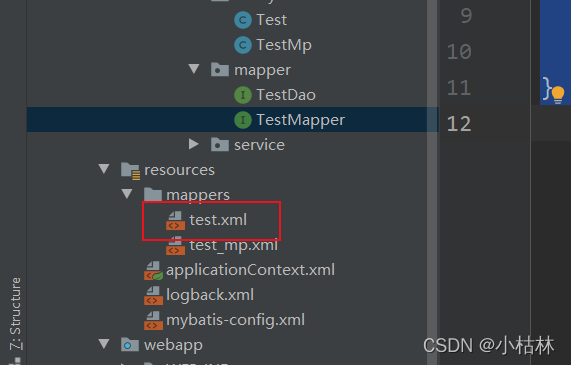Click the test_mp.xml file icon
Viewport: 571px width, 365px height.
[175, 246]
